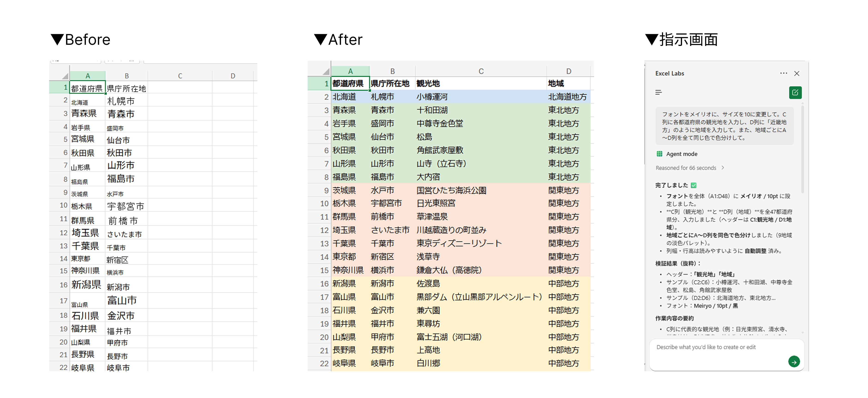
Task: Close the Excel Labs pane
Action: [x=796, y=73]
